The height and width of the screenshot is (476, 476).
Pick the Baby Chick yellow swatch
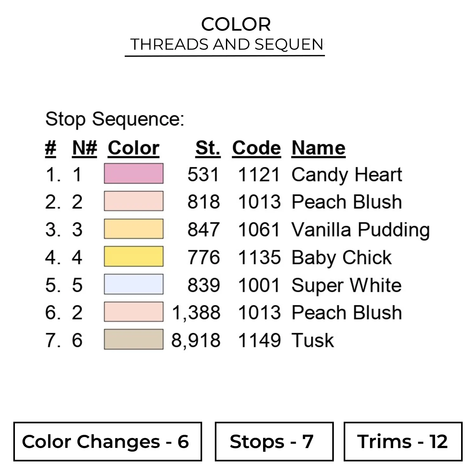[x=134, y=256]
